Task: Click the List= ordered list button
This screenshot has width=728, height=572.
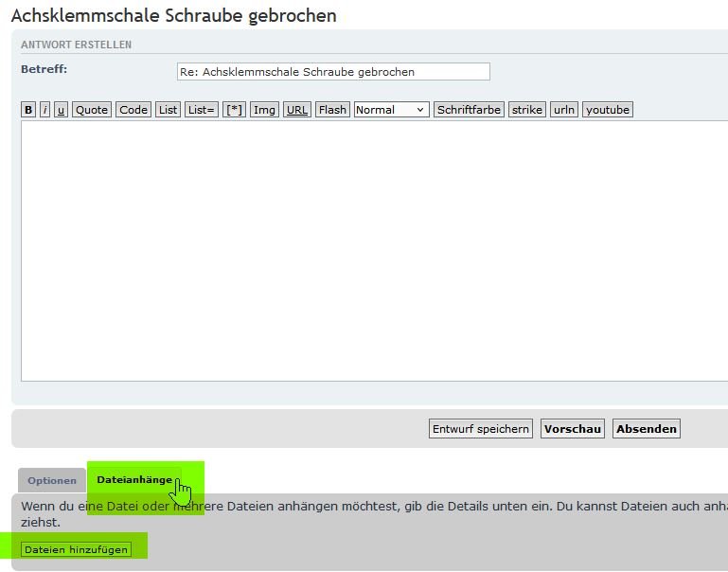Action: [x=202, y=110]
